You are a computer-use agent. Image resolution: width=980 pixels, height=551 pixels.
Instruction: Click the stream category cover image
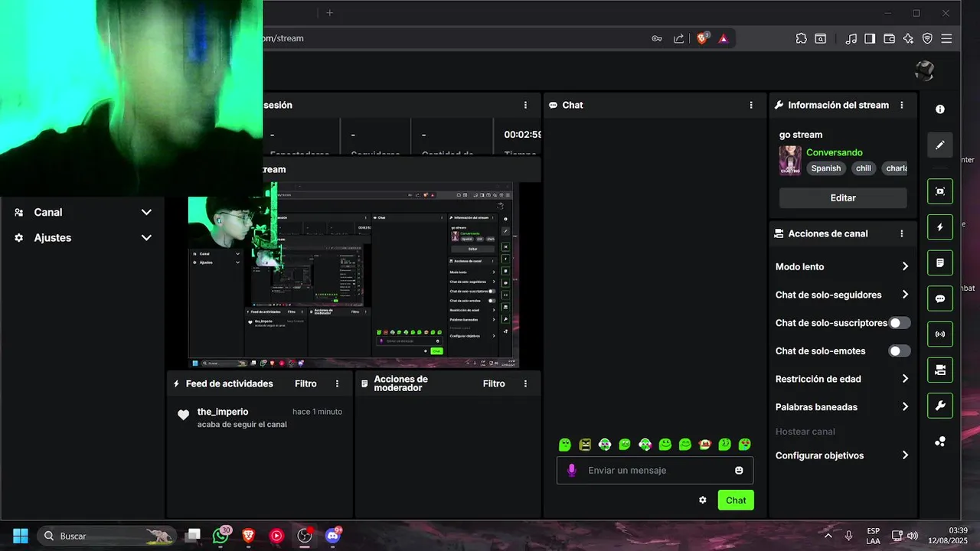click(790, 161)
